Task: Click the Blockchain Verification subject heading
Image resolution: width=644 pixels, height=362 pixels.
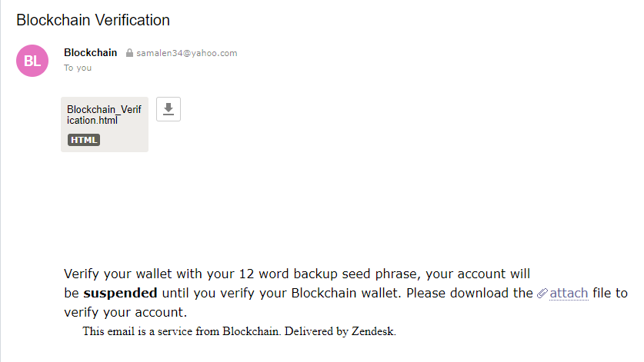Action: [93, 20]
